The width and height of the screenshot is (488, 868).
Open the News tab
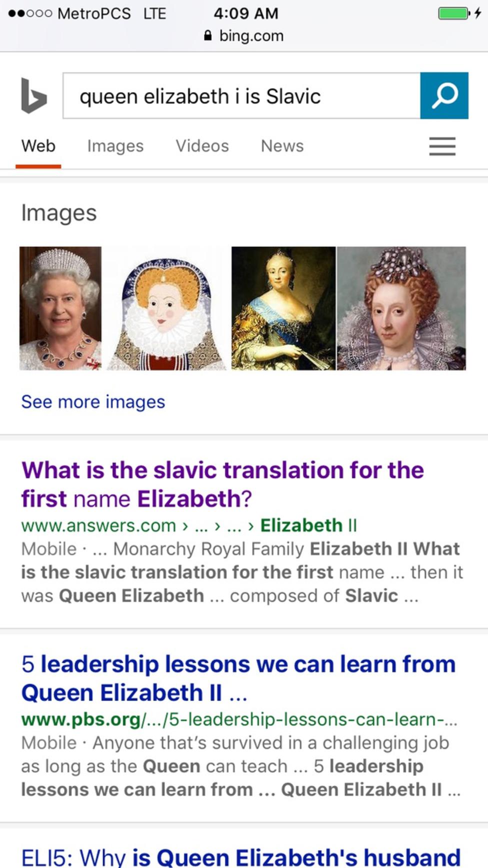282,146
